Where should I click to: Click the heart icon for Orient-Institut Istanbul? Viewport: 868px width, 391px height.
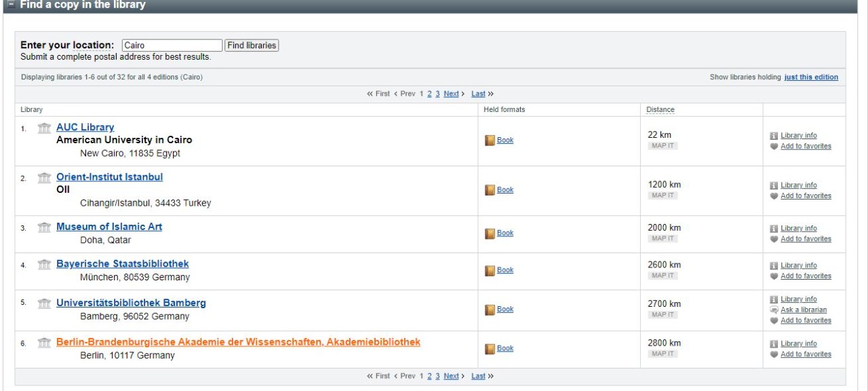(774, 196)
